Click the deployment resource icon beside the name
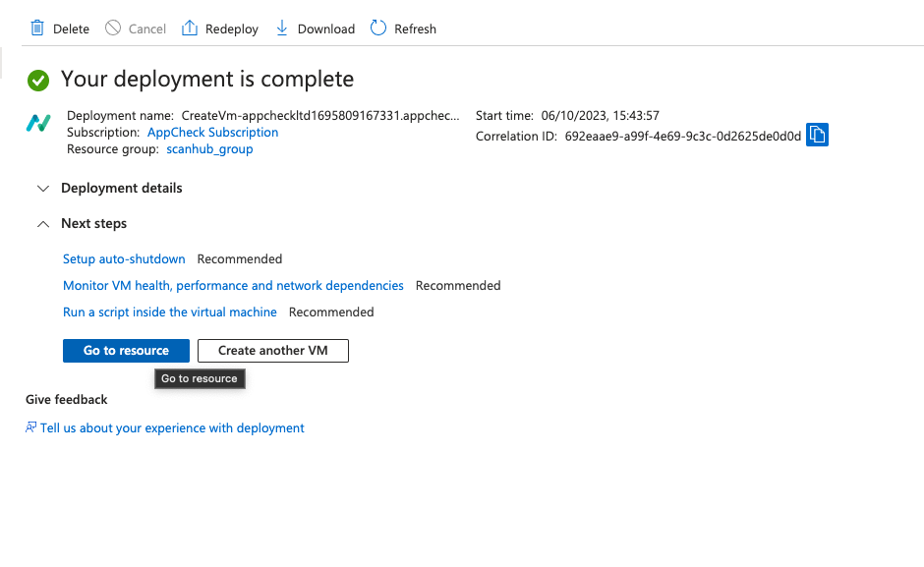This screenshot has width=924, height=567. [37, 124]
